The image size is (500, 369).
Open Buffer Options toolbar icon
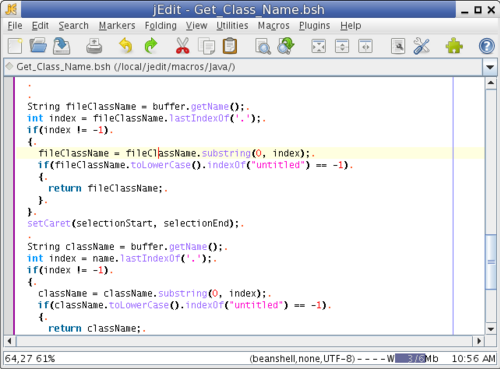click(398, 46)
